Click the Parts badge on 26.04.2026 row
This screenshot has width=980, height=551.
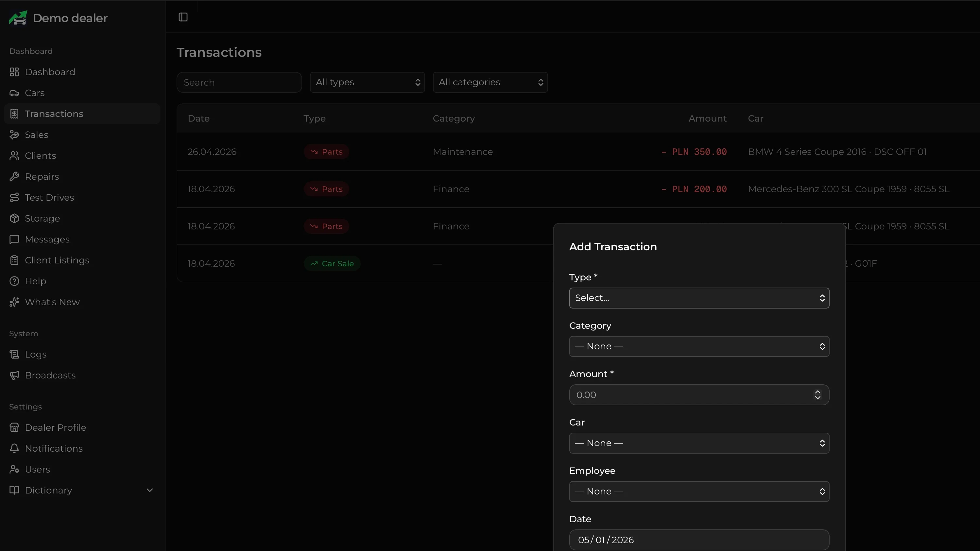(326, 152)
